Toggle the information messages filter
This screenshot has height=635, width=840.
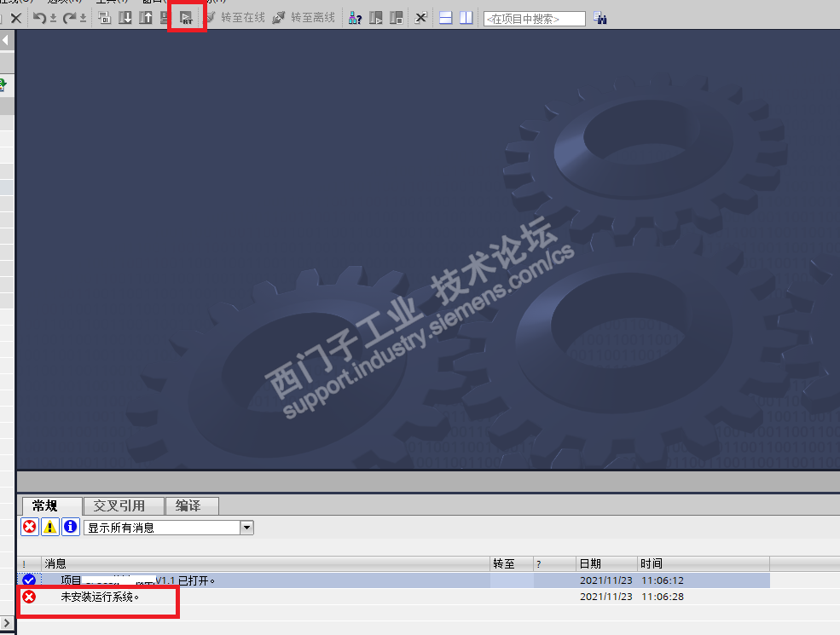coord(70,527)
